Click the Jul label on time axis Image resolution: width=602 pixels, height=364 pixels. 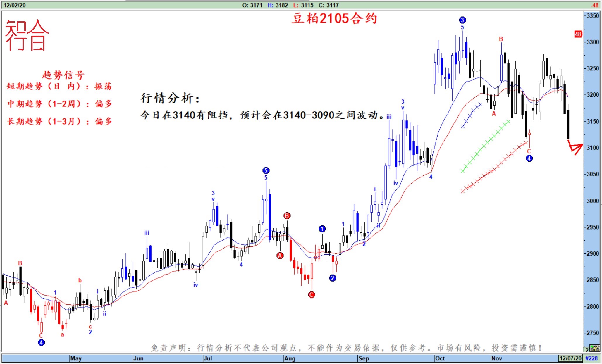pyautogui.click(x=208, y=358)
